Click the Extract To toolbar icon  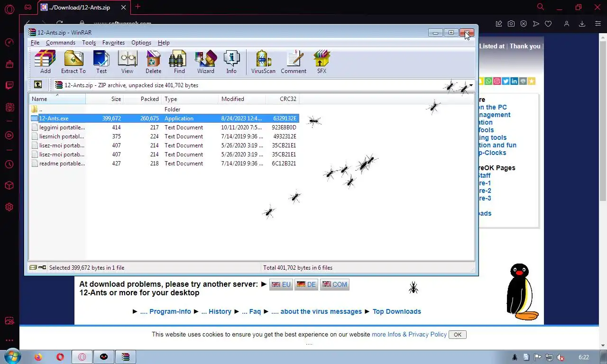(x=74, y=62)
